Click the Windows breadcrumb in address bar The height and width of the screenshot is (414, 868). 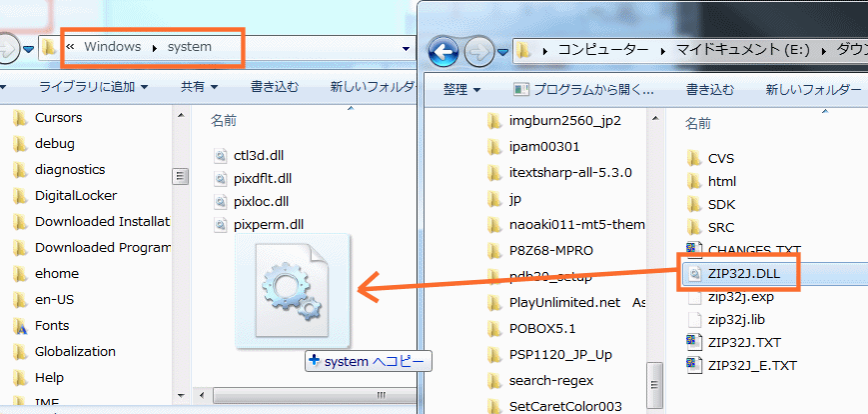pyautogui.click(x=112, y=47)
